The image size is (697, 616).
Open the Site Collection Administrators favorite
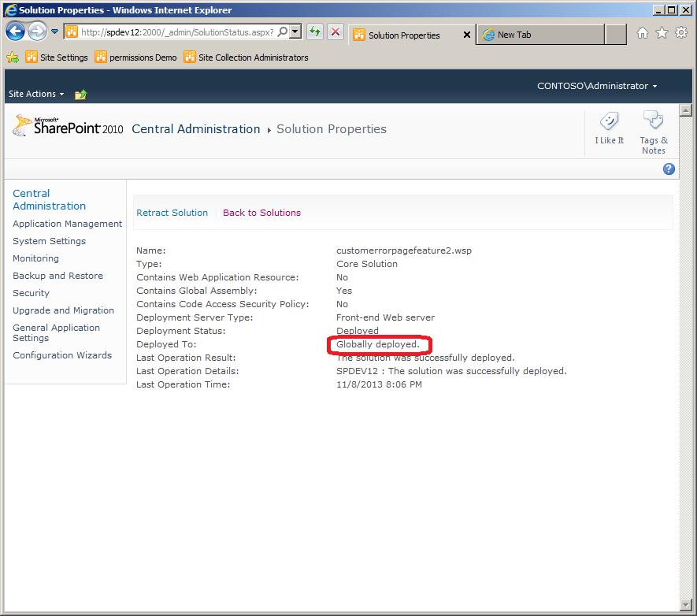pos(247,58)
